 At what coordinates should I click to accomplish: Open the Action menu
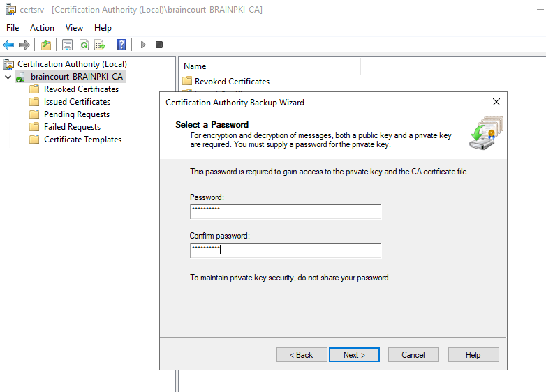coord(42,28)
